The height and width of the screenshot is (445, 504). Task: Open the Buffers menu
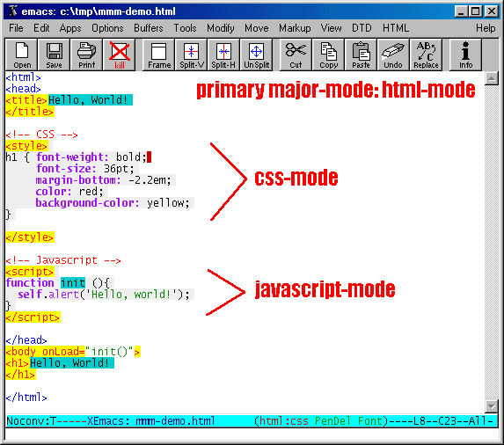149,28
